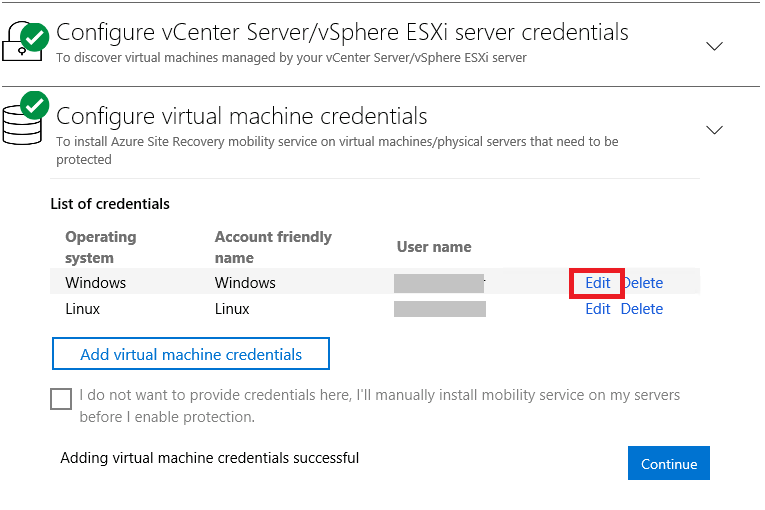Viewport: 765px width, 510px height.
Task: Collapse the vCenter Server credentials section chevron
Action: tap(714, 46)
